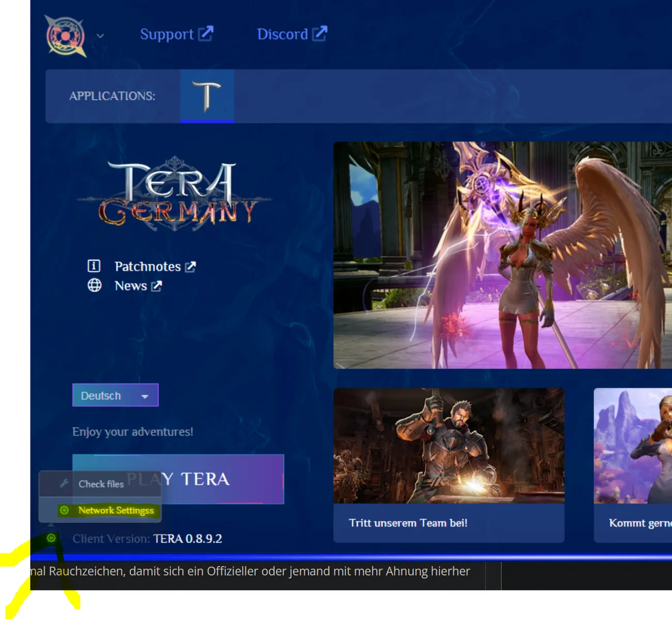Viewport: 672px width, 619px height.
Task: Click the external-link icon next to Discord
Action: [320, 34]
